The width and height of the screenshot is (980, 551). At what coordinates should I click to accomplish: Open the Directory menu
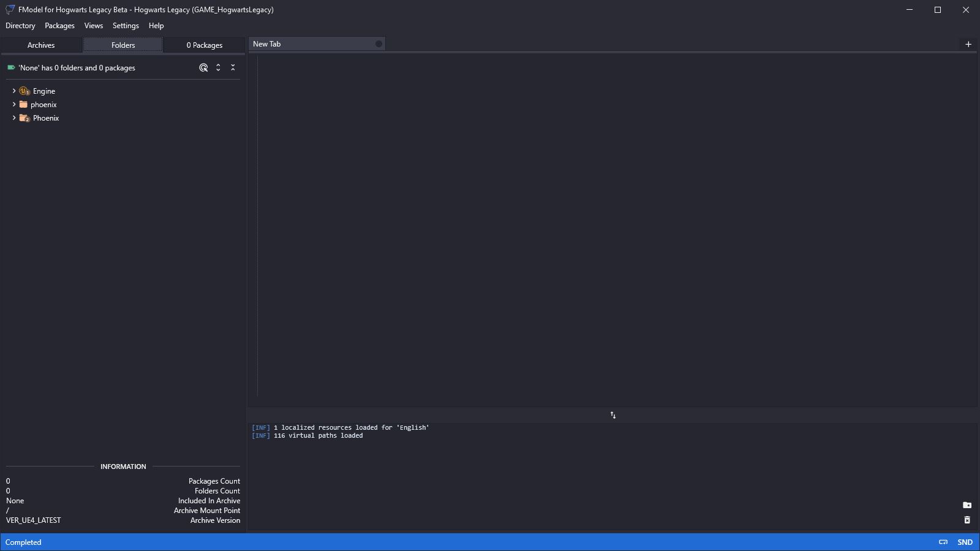pos(20,26)
